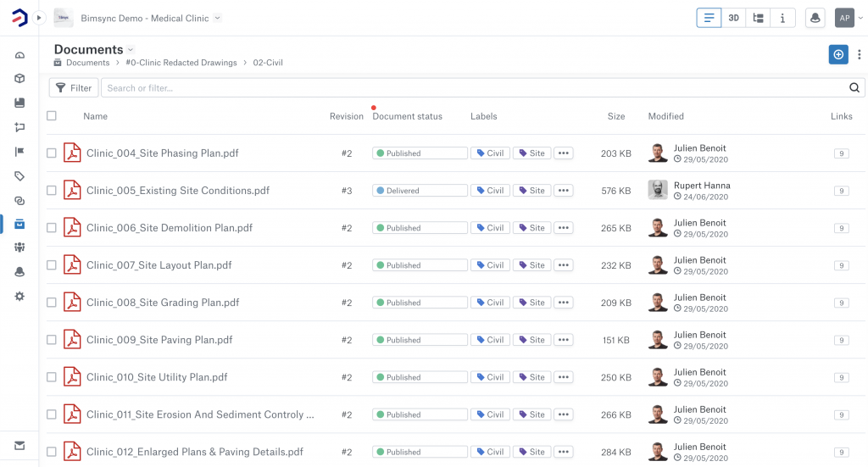
Task: Open the labels tag sidebar icon
Action: tap(19, 176)
